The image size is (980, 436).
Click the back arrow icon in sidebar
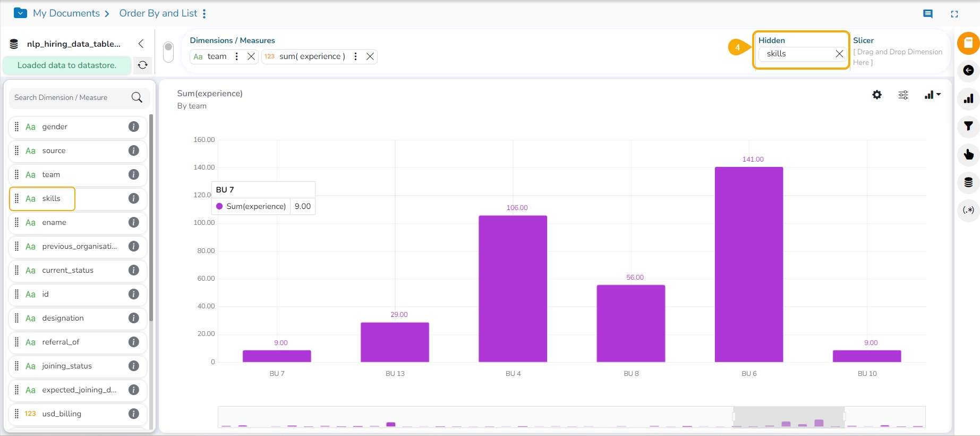coord(968,70)
